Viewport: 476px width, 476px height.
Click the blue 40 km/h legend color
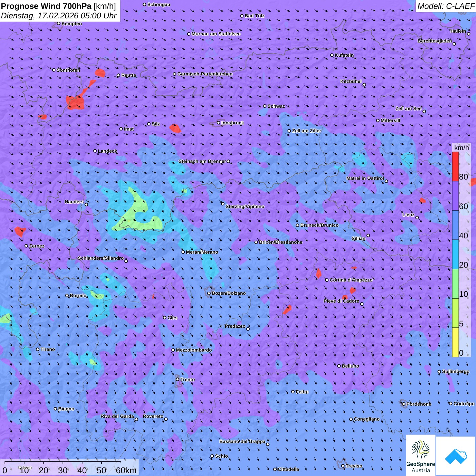(x=455, y=225)
